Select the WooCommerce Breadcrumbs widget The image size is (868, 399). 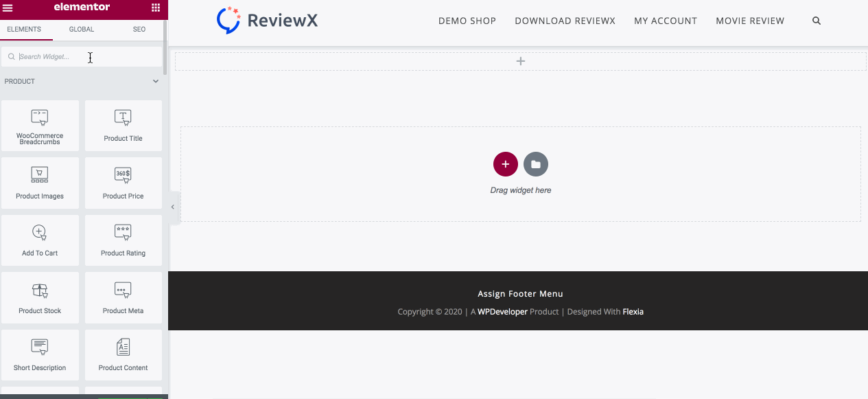point(40,126)
